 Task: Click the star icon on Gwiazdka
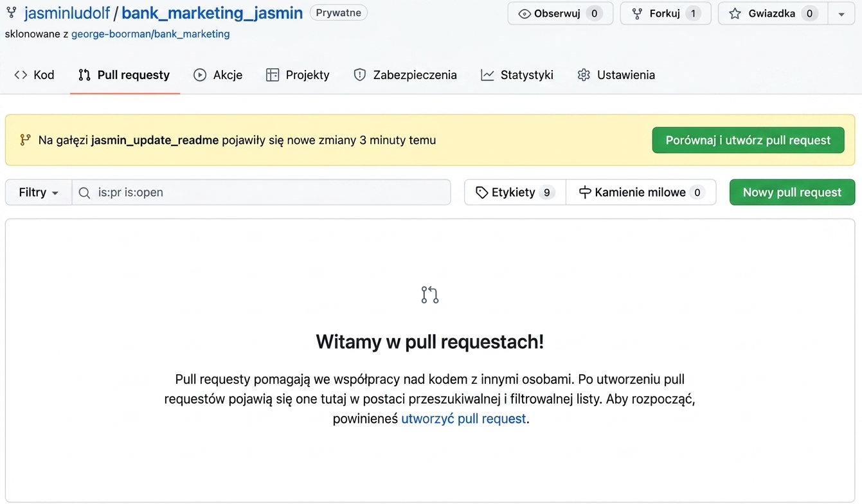[x=735, y=14]
